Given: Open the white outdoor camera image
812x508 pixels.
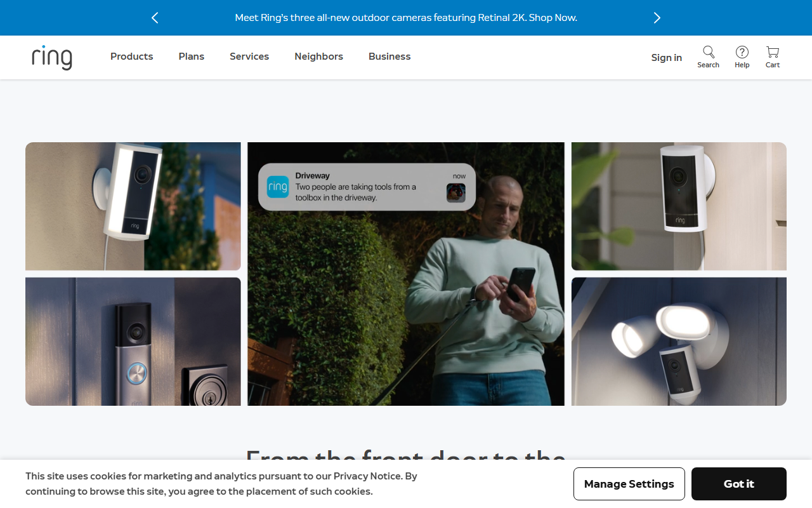Looking at the screenshot, I should (679, 206).
